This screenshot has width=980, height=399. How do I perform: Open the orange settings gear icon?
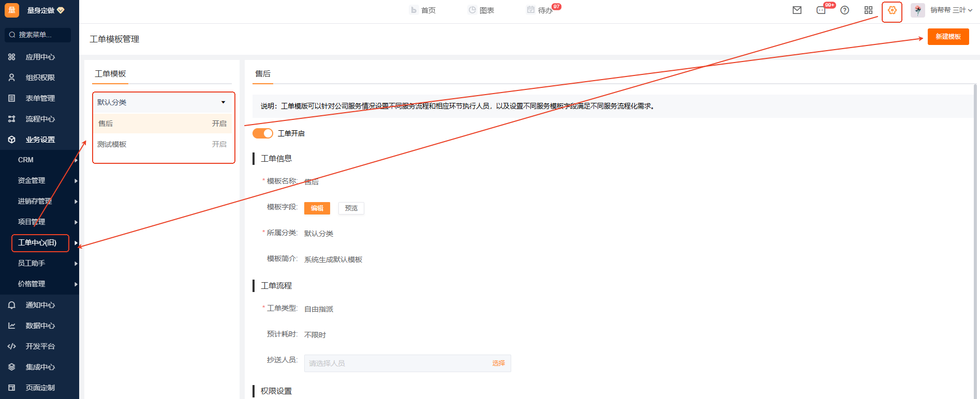892,10
